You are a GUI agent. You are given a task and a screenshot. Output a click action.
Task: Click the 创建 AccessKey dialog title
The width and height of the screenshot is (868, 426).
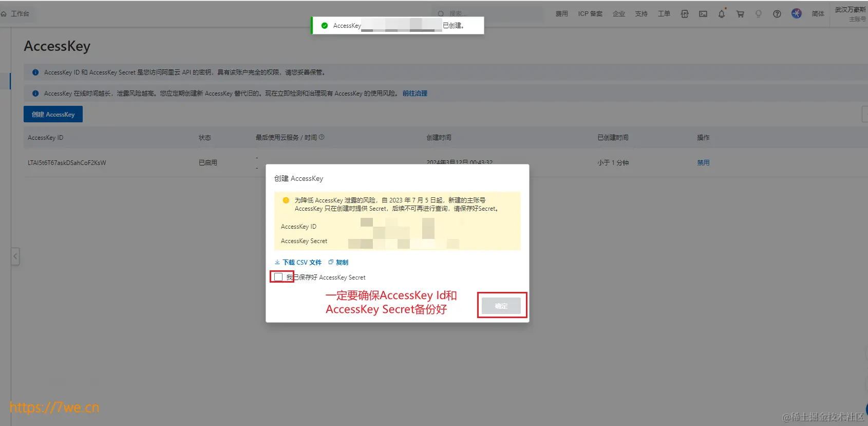(299, 178)
